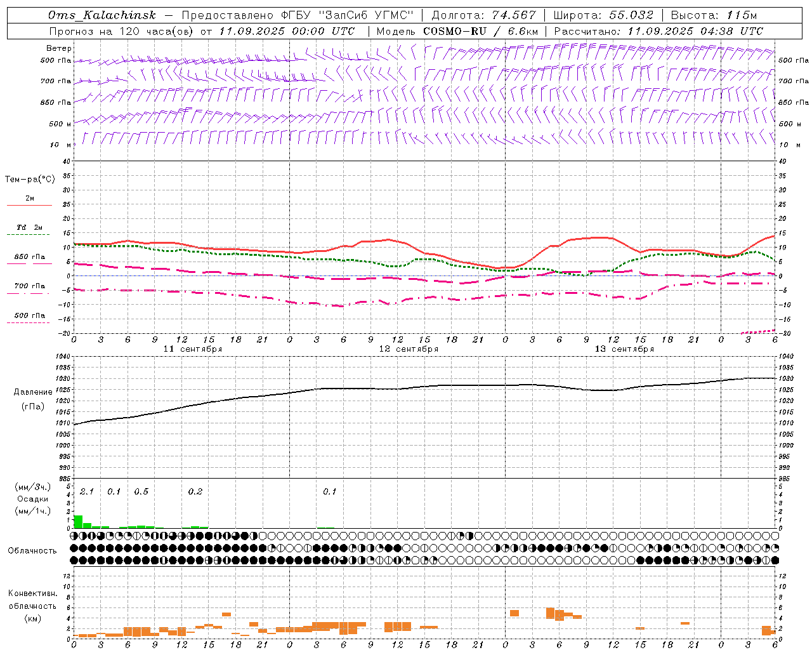Click the Давление pressure panel label

click(33, 392)
